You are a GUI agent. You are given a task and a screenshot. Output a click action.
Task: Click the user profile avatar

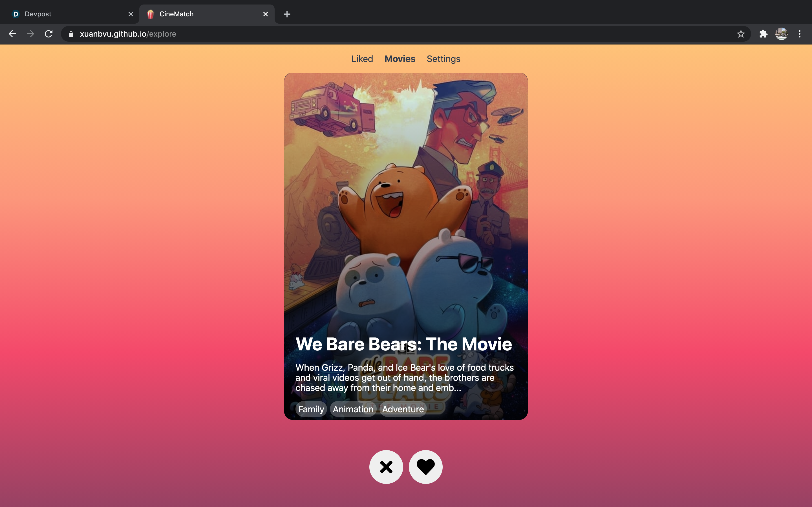781,34
